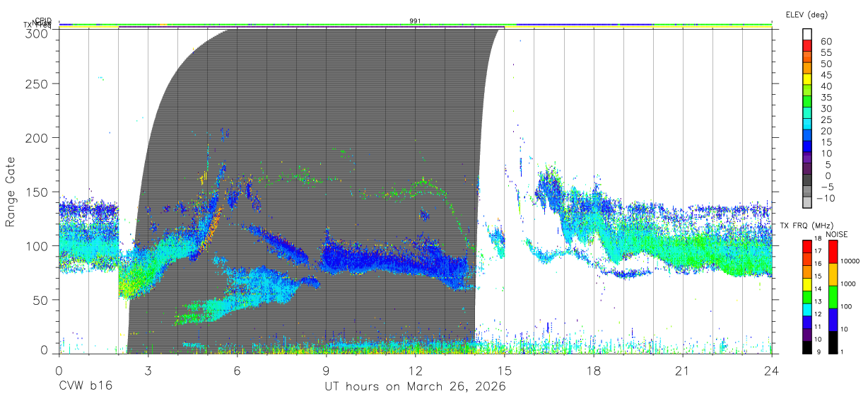
Task: Click the '21' tick on the UT hours axis
Action: coord(682,370)
